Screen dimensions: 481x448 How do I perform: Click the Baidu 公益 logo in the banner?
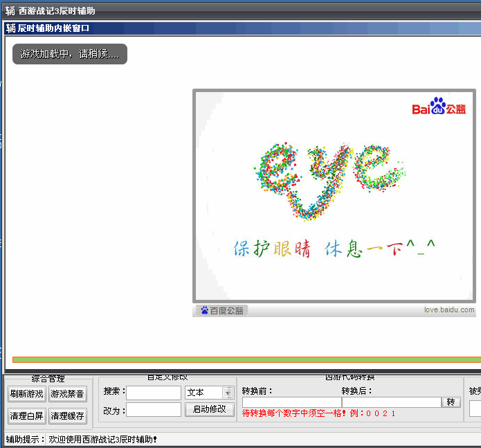tap(439, 107)
